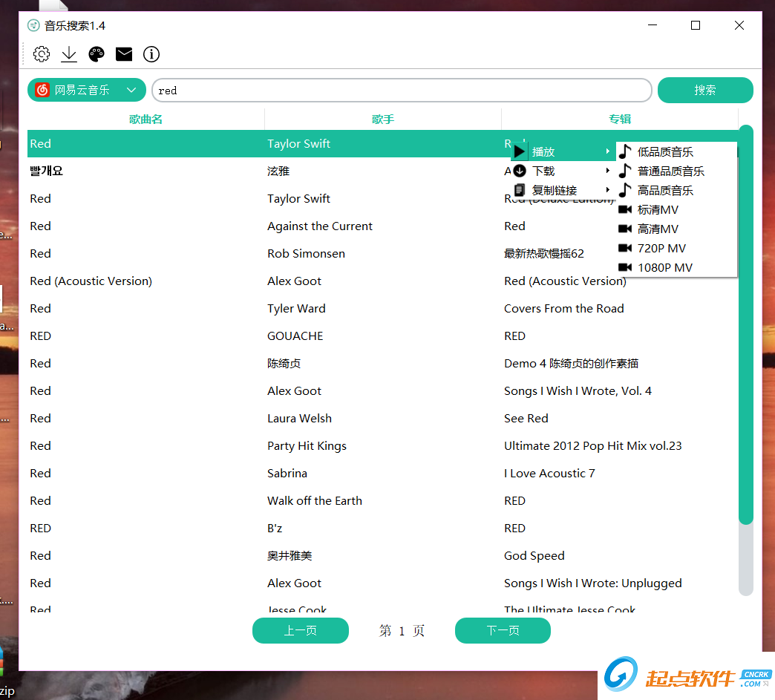Select 普通品质音乐 playback option
Screen dimensions: 775x700
tap(677, 171)
